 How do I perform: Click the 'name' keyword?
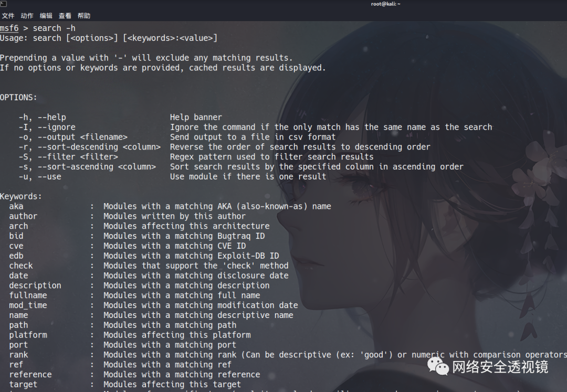18,315
